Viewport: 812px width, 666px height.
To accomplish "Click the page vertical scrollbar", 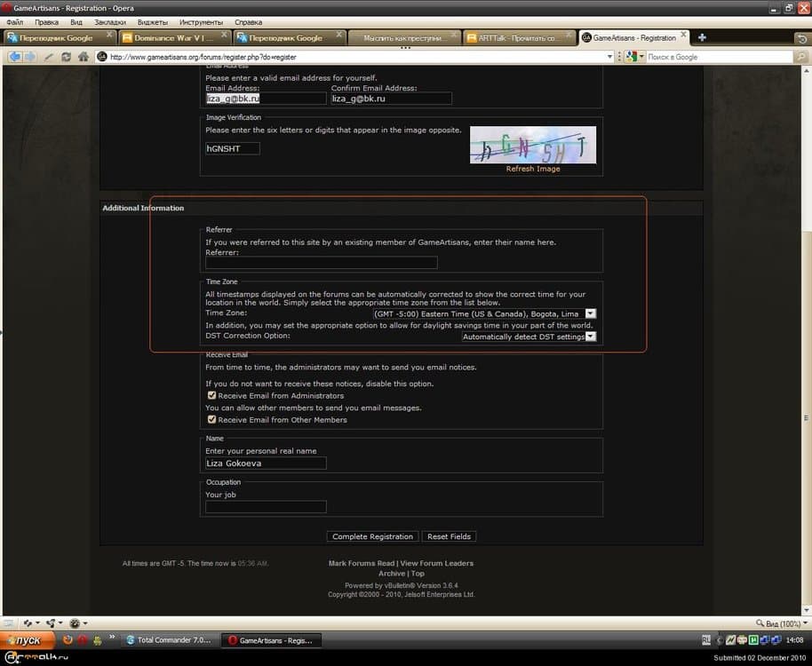I will [807, 340].
